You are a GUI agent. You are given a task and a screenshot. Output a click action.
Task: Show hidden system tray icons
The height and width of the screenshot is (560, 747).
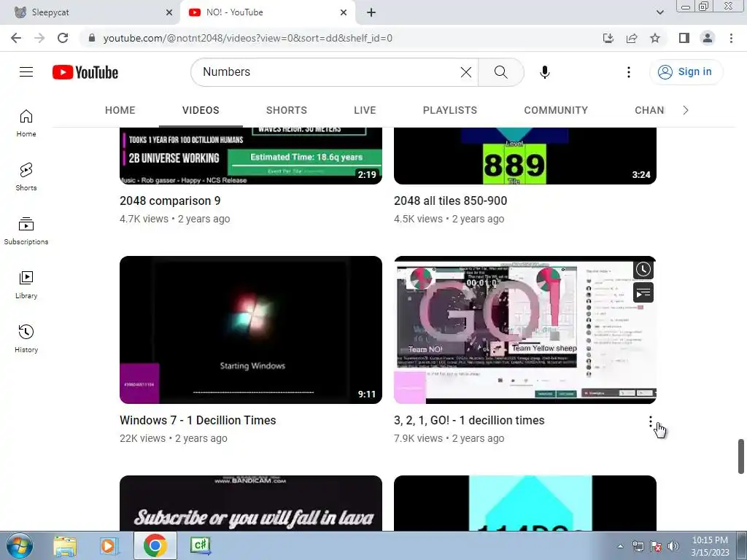coord(620,546)
